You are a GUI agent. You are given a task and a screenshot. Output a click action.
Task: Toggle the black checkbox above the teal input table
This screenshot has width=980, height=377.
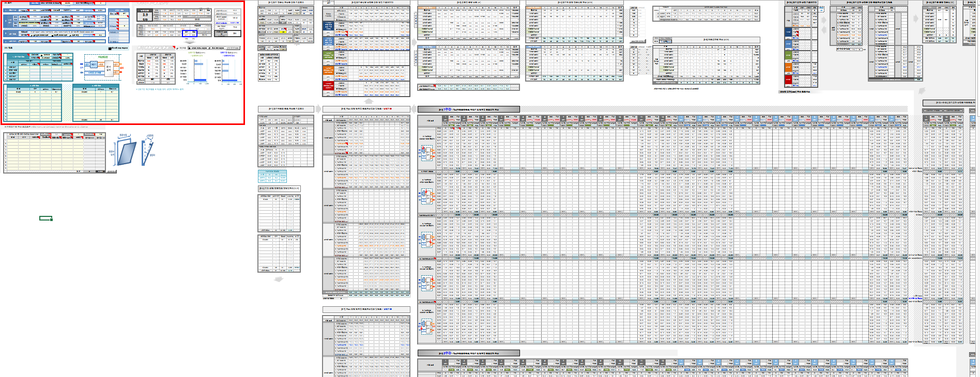click(x=110, y=48)
